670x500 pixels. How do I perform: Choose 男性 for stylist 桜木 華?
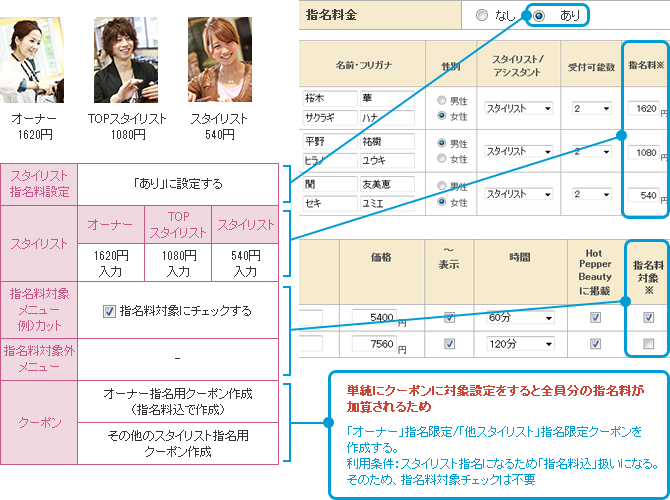(441, 100)
